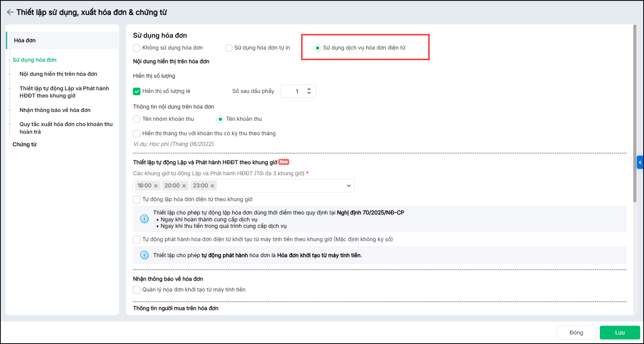
Task: Select Không sử dụng hóa đơn option
Action: tap(137, 48)
